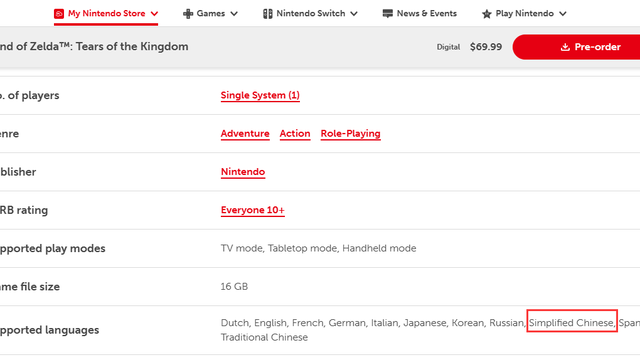Open the Role-Playing genre link
The height and width of the screenshot is (360, 640).
coord(351,133)
